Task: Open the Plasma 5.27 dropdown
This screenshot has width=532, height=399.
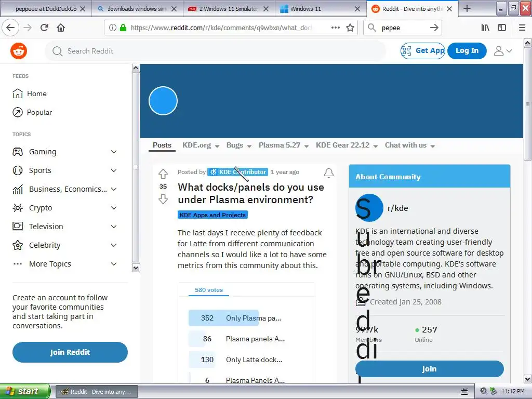Action: pyautogui.click(x=283, y=145)
